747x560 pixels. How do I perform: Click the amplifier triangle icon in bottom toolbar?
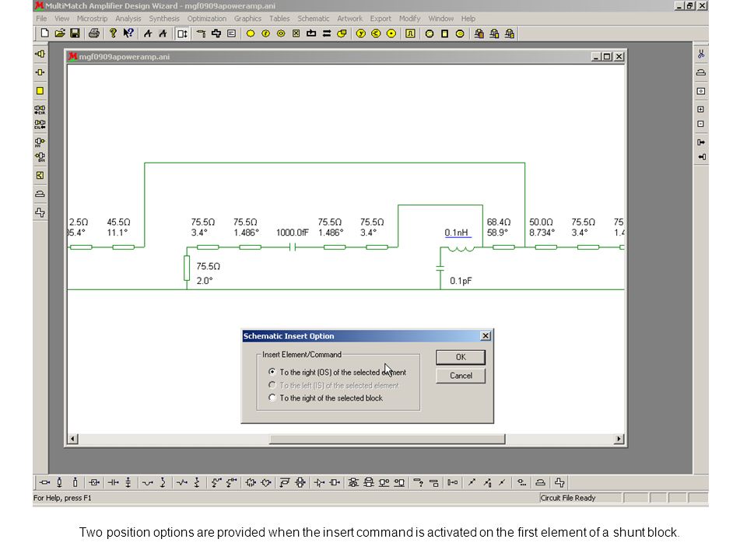[319, 482]
